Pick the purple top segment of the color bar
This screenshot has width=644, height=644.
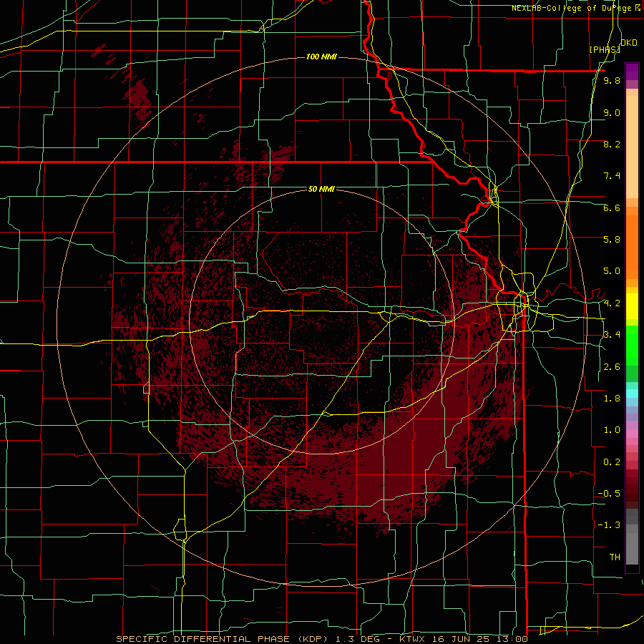point(632,72)
